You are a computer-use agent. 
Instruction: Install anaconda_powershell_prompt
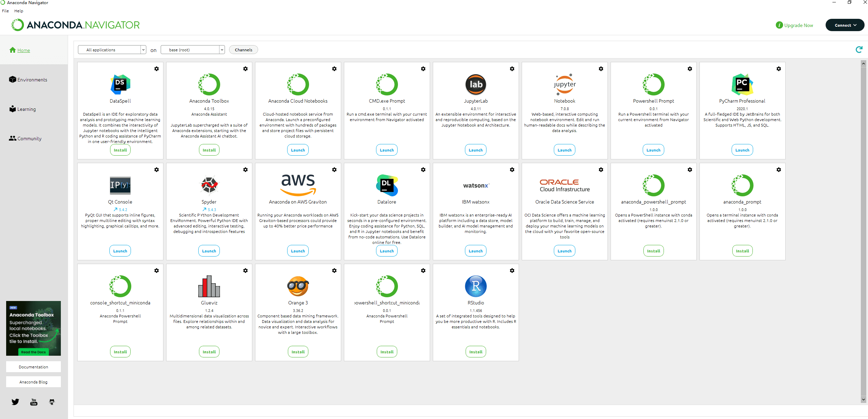point(654,251)
